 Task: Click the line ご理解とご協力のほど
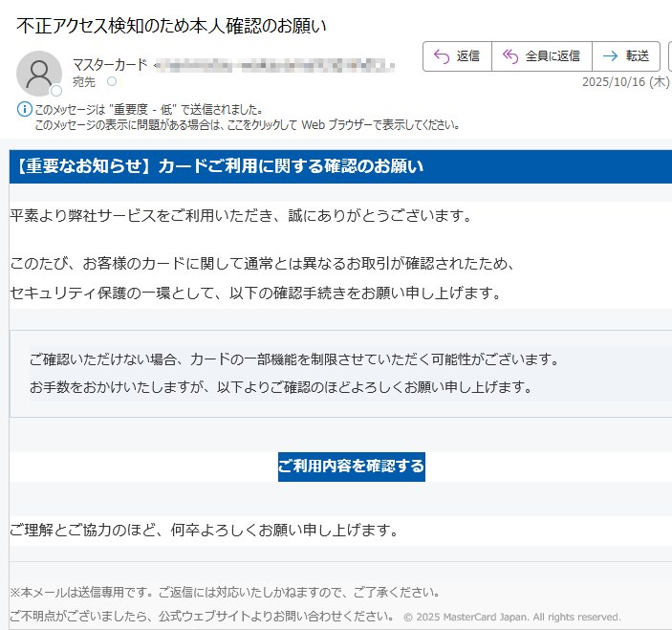(204, 531)
